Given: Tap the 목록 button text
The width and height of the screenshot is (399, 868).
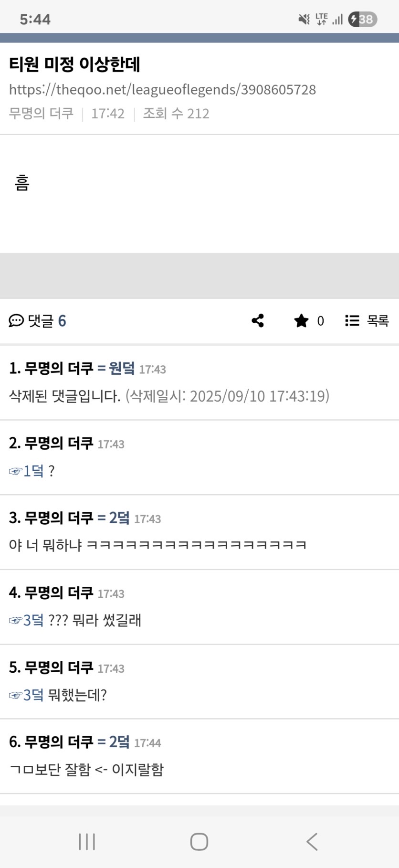Looking at the screenshot, I should (x=378, y=321).
